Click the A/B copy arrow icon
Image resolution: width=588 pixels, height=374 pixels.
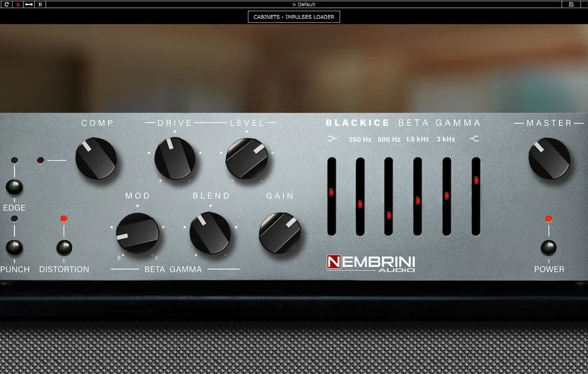coord(29,4)
